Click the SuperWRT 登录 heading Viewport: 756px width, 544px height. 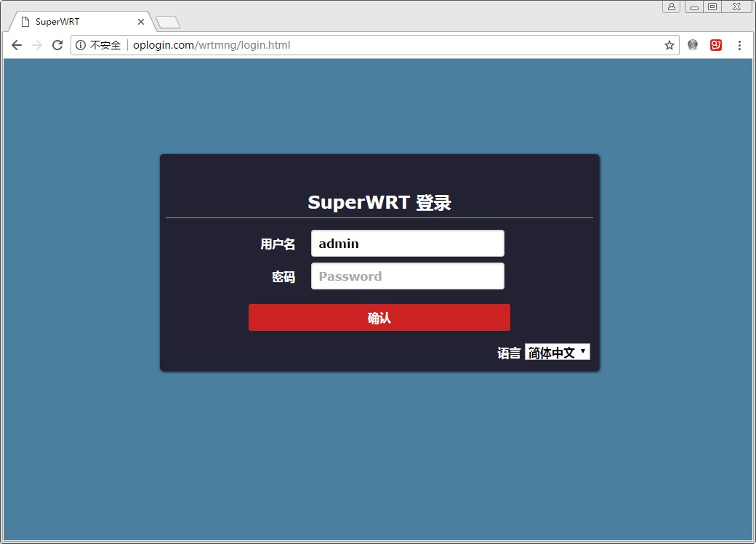(x=379, y=203)
